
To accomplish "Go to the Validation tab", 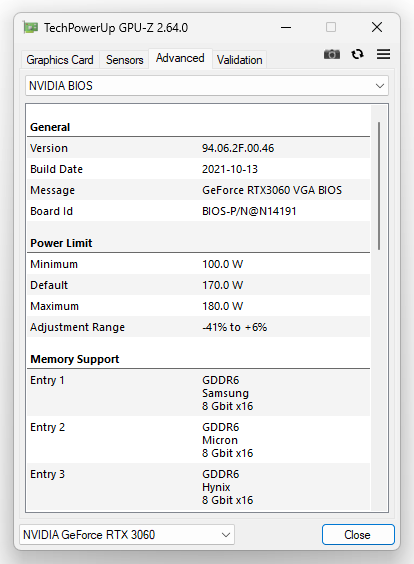I will pos(240,60).
